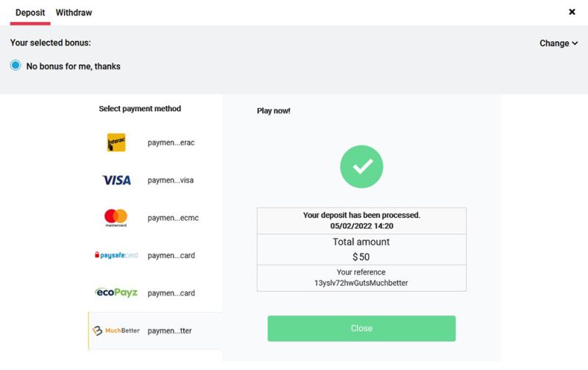The width and height of the screenshot is (588, 370).
Task: Click the Interac payment logo
Action: (x=116, y=142)
